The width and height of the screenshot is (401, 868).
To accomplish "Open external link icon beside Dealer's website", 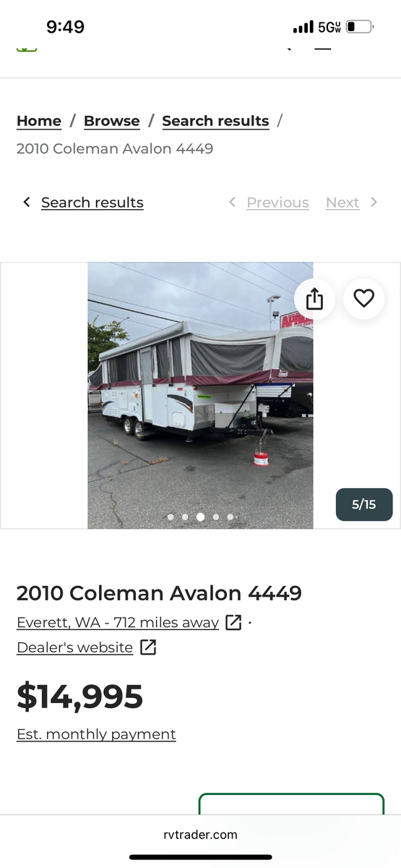I will click(148, 647).
